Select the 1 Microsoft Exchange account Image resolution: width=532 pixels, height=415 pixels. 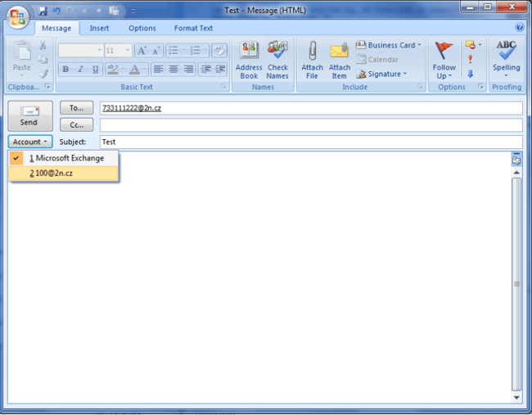click(64, 158)
